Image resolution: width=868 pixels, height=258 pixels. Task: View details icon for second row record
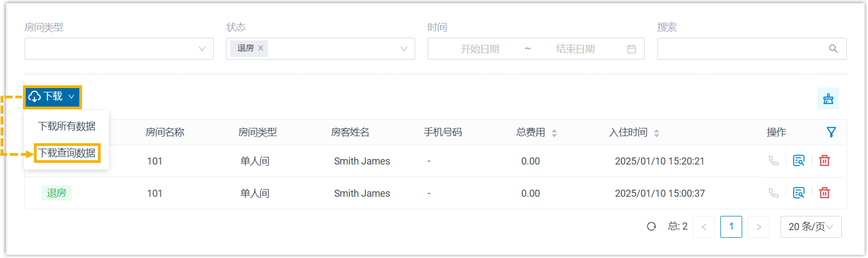tap(799, 193)
